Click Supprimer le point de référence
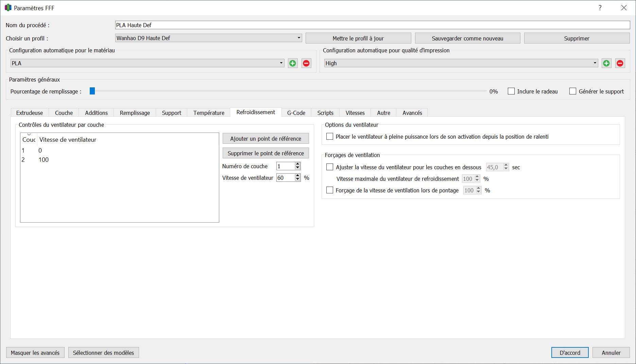The height and width of the screenshot is (364, 636). [x=265, y=153]
